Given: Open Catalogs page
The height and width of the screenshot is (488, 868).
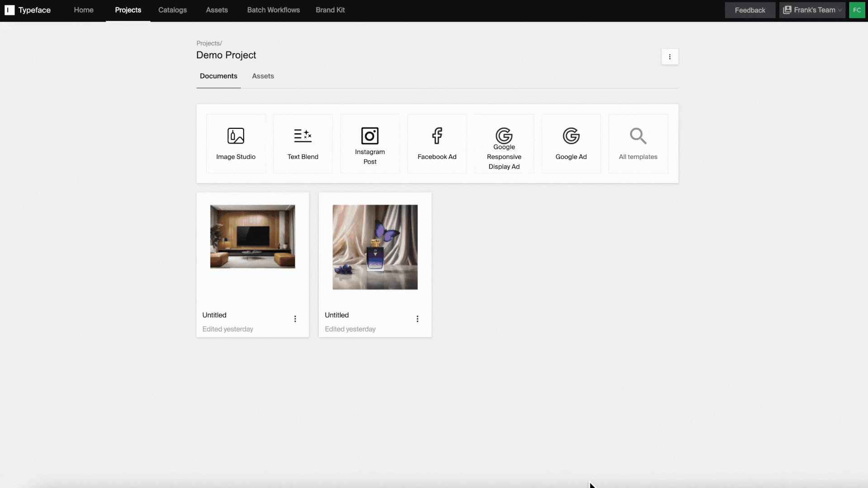Looking at the screenshot, I should coord(172,10).
